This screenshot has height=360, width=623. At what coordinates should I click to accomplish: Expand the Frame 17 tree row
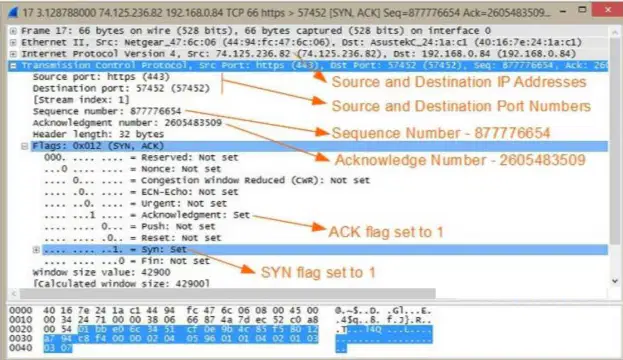pos(13,31)
